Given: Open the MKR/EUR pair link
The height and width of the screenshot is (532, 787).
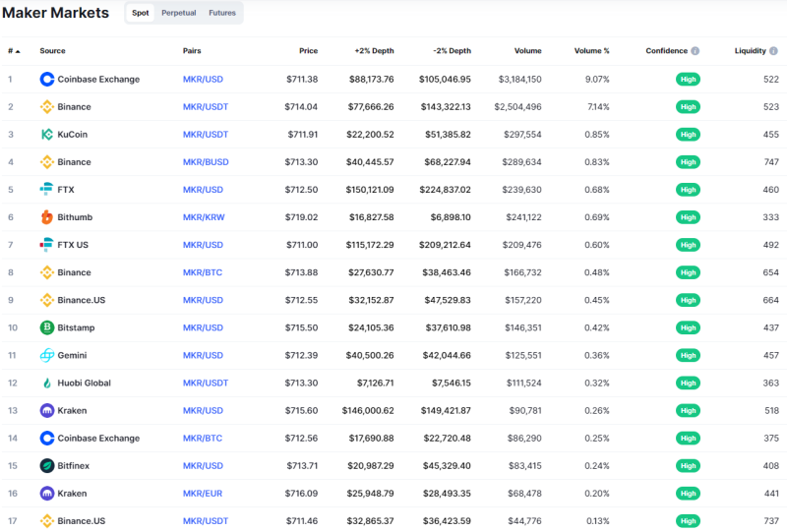Looking at the screenshot, I should tap(203, 494).
